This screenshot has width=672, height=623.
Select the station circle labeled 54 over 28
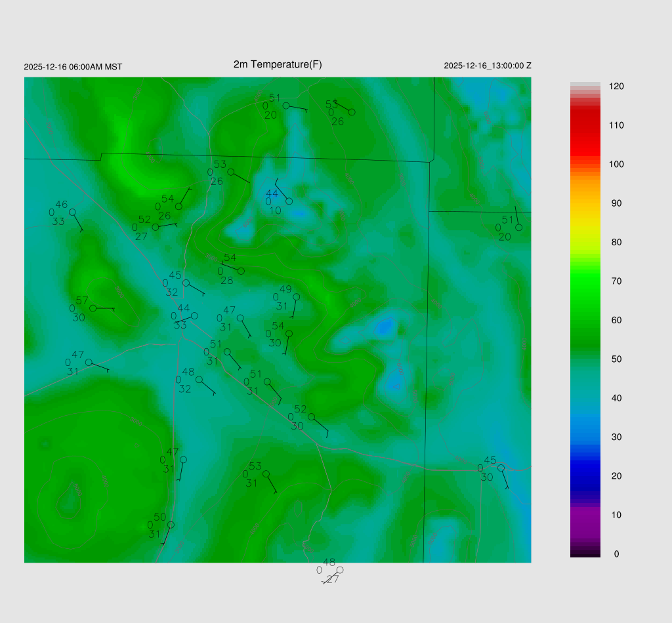click(x=241, y=271)
